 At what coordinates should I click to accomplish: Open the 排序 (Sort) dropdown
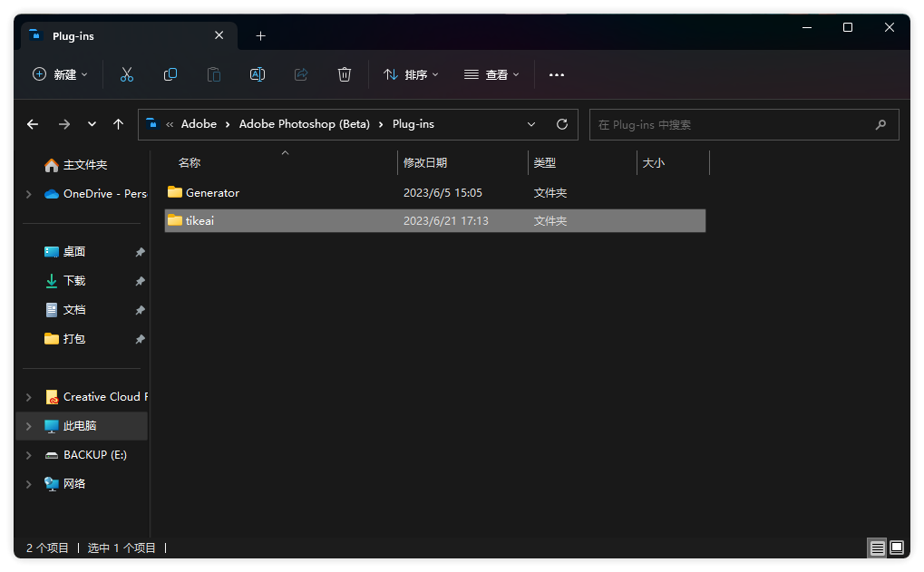(412, 75)
